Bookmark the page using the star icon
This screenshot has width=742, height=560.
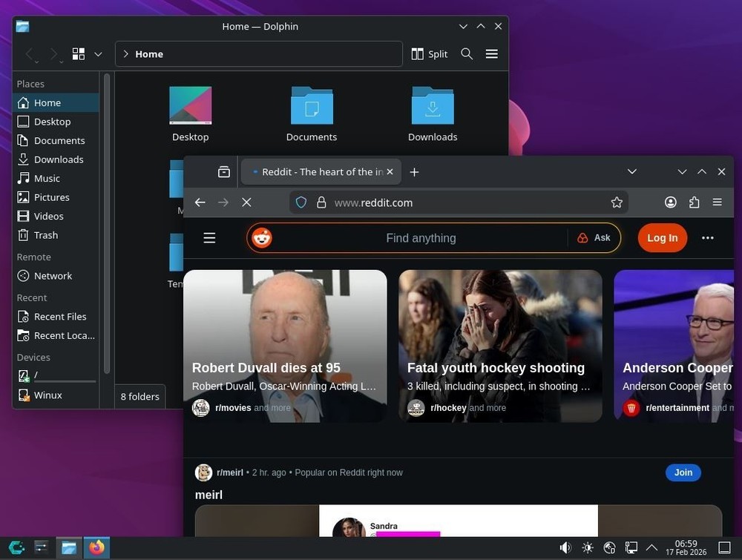(x=616, y=202)
